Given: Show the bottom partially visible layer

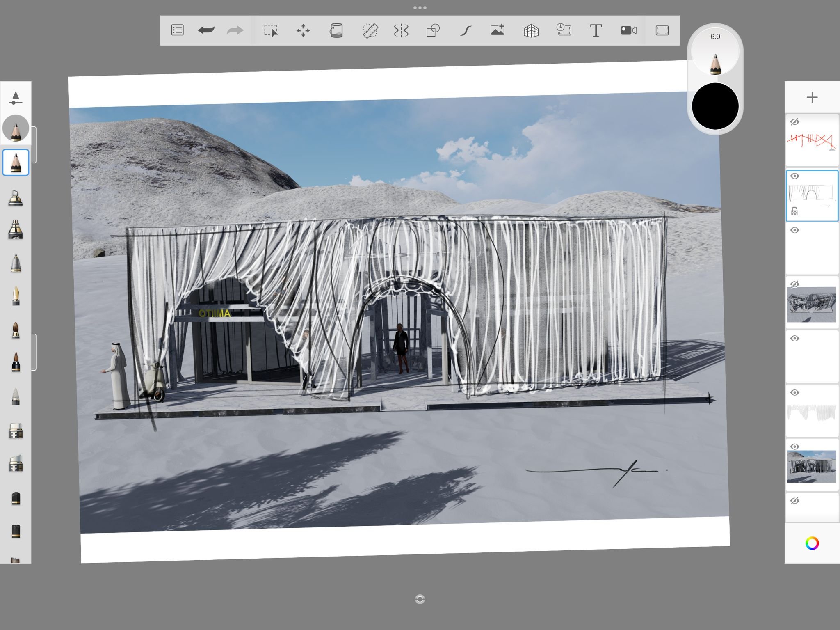Looking at the screenshot, I should [x=794, y=501].
